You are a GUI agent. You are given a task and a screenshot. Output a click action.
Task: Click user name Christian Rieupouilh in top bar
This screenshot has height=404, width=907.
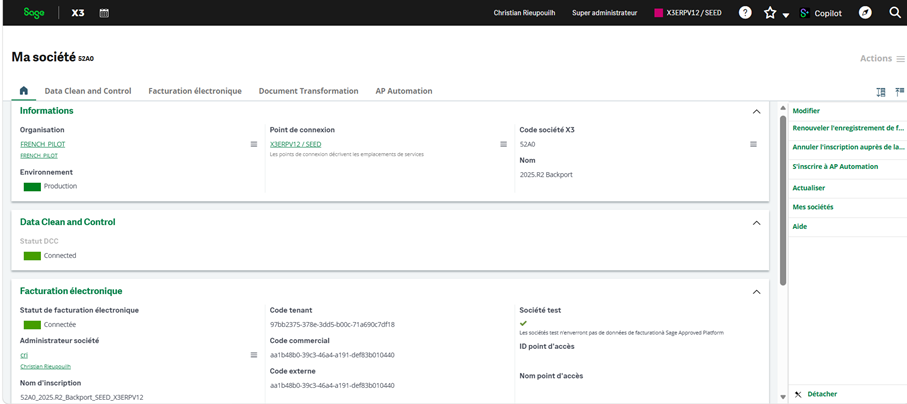click(524, 13)
